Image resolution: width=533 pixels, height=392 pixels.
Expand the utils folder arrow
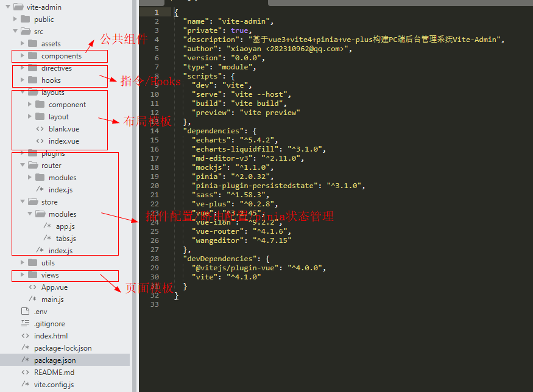tap(23, 262)
